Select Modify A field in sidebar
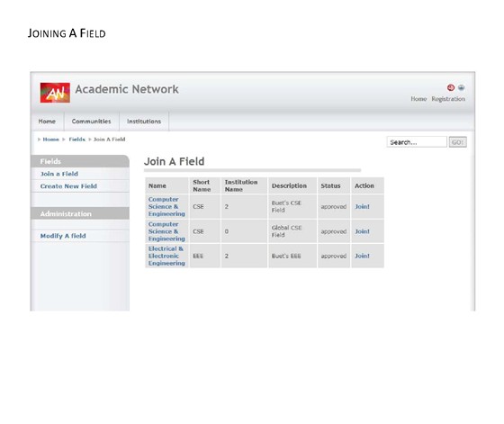 pyautogui.click(x=63, y=236)
